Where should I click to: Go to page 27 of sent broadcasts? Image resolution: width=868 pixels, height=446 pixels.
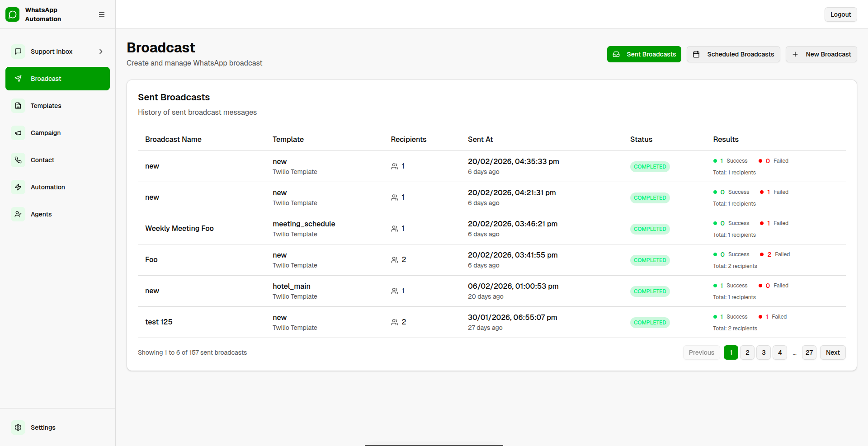click(x=809, y=352)
